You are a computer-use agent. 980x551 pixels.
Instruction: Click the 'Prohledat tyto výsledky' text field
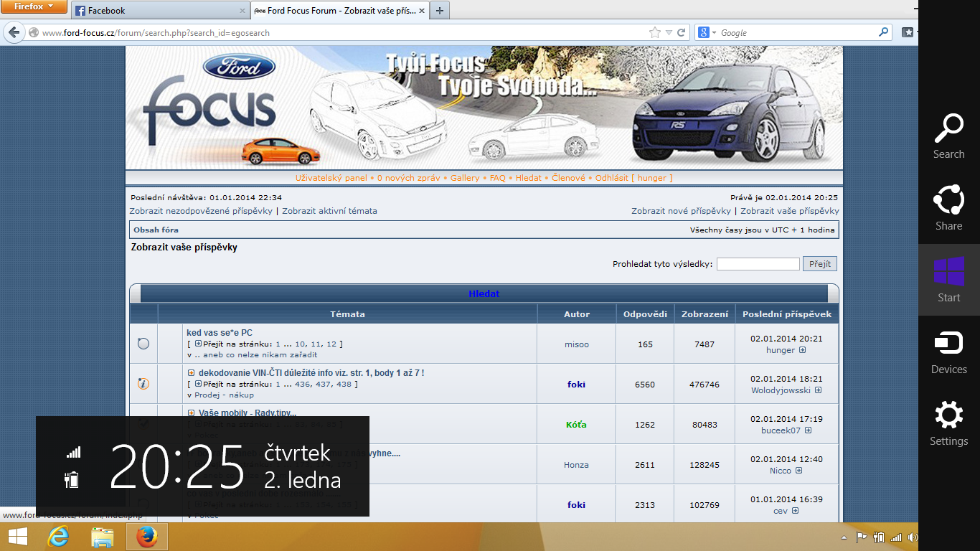click(758, 264)
